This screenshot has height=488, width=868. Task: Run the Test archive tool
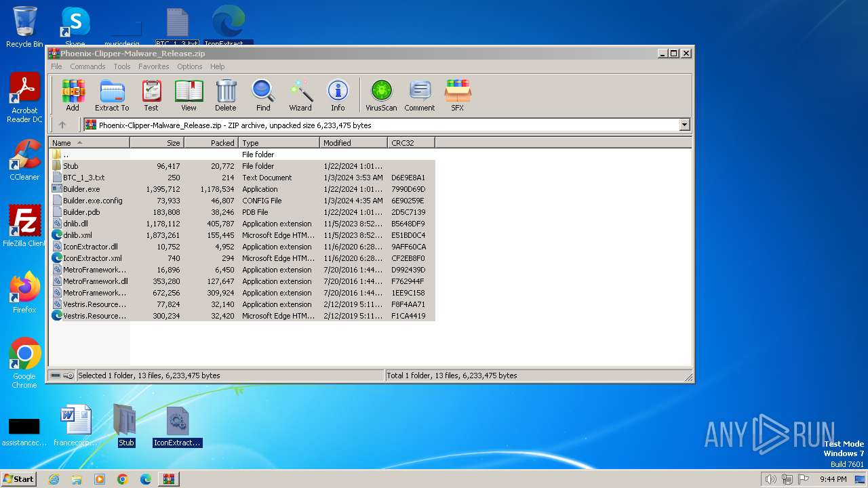151,96
